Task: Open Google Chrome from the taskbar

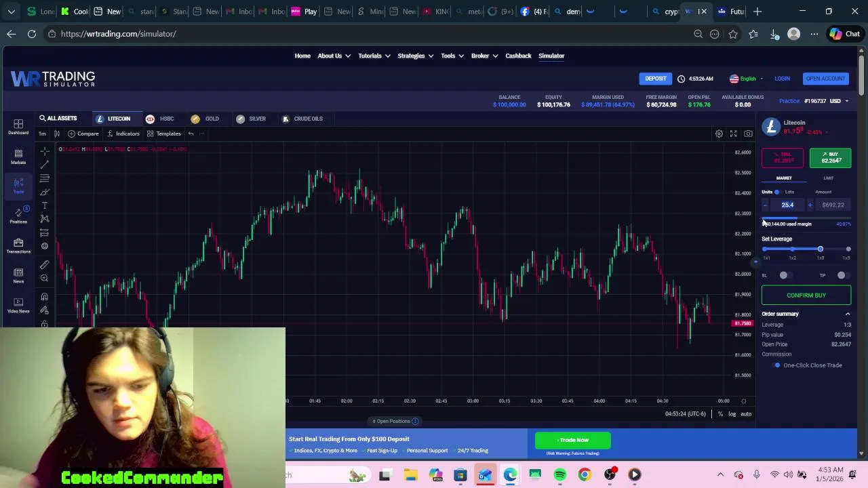Action: coord(585,474)
